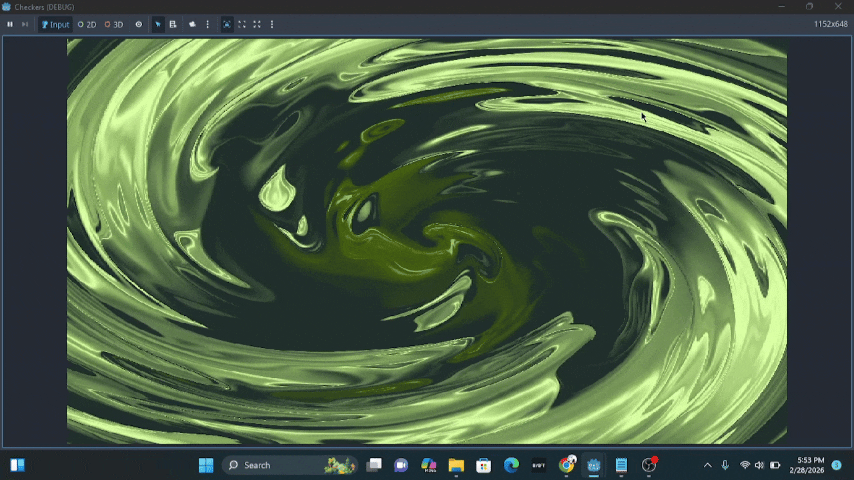The width and height of the screenshot is (854, 480).
Task: Switch to the Godot engine taskbar icon
Action: click(x=594, y=465)
